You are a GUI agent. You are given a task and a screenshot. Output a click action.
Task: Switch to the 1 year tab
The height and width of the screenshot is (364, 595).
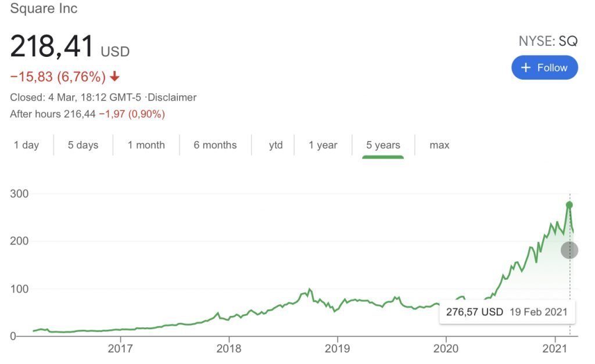click(x=323, y=145)
